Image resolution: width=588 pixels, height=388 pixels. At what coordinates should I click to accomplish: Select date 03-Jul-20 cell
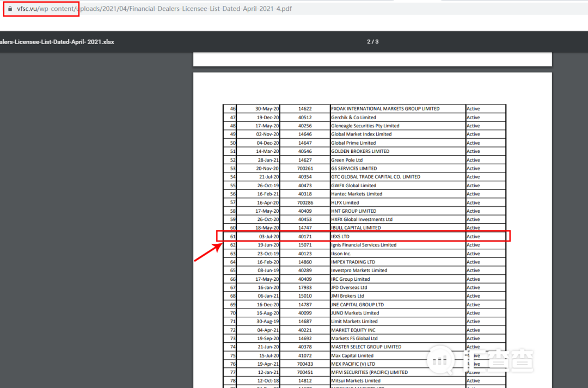(258, 237)
